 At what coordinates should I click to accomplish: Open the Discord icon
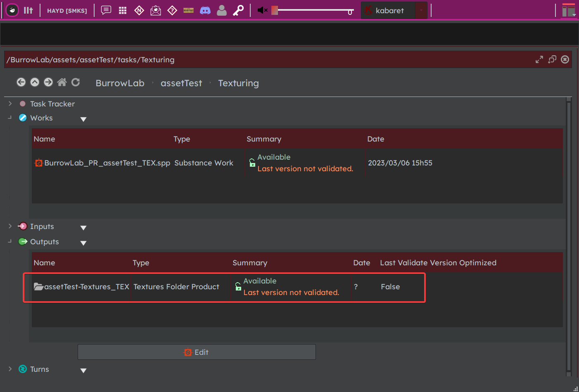(205, 10)
